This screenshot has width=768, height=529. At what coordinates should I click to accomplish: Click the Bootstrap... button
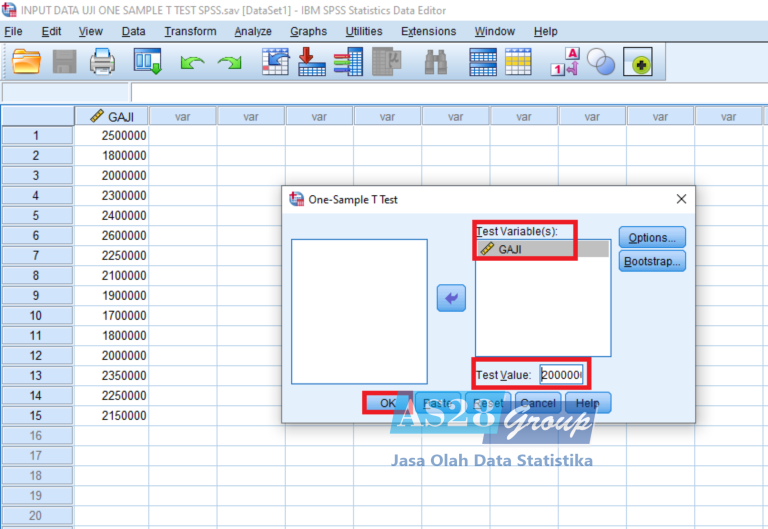[652, 262]
